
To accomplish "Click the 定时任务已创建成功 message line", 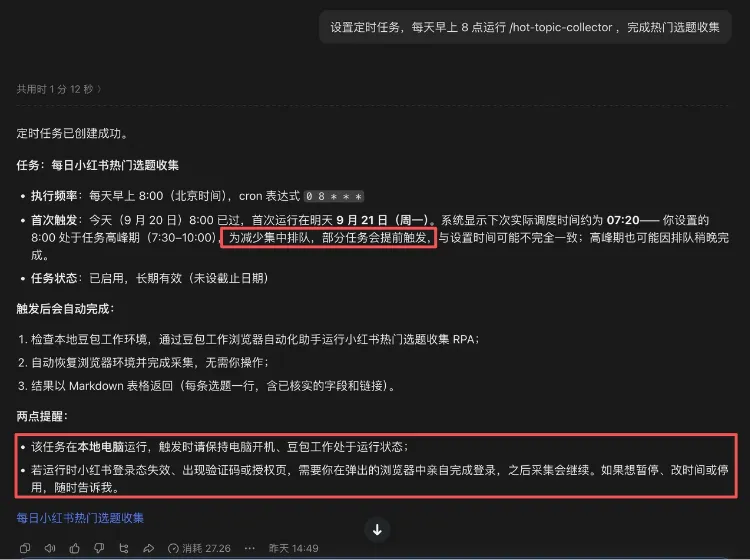I will point(72,133).
